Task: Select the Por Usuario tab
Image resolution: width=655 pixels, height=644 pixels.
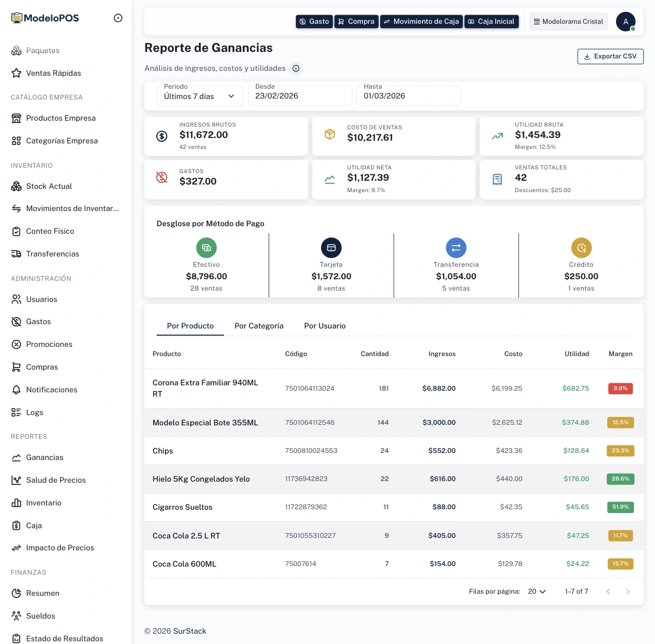Action: coord(325,326)
